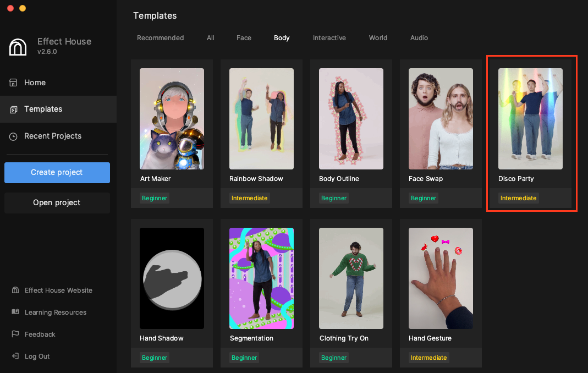Click the Effect House Website icon
The height and width of the screenshot is (373, 588).
[15, 290]
